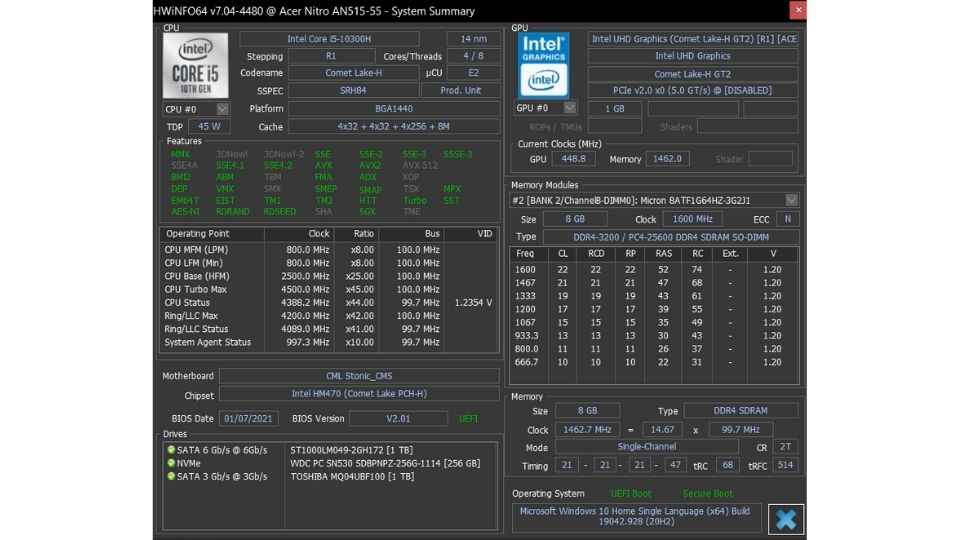Click the Comet Lake-H GT2 GPU codename field
Screen dimensions: 960x540
tap(692, 74)
